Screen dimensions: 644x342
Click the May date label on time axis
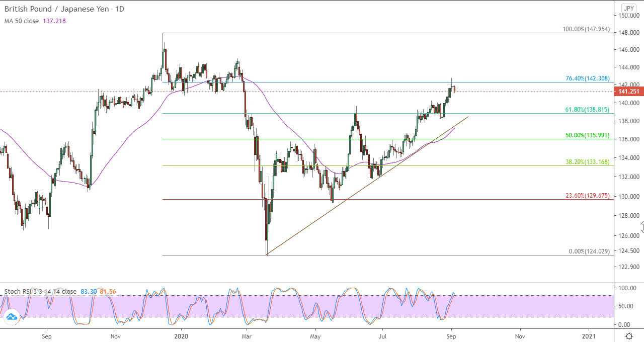click(315, 335)
